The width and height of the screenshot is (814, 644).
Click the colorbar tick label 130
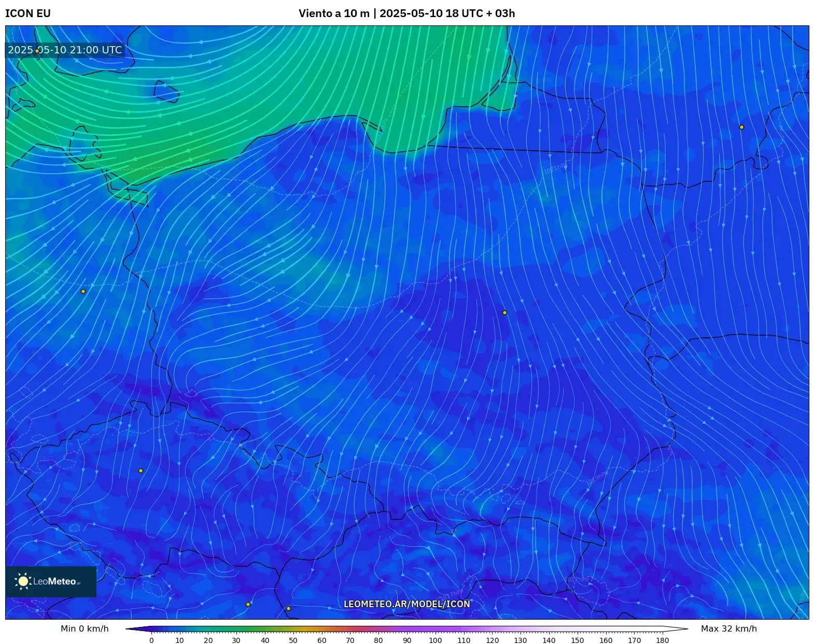click(x=521, y=640)
